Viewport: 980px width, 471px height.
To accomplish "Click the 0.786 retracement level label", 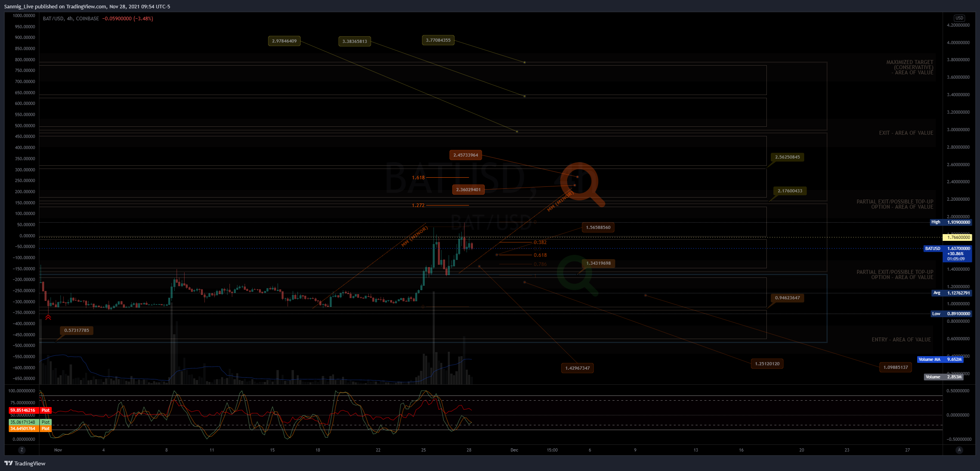I will point(540,264).
